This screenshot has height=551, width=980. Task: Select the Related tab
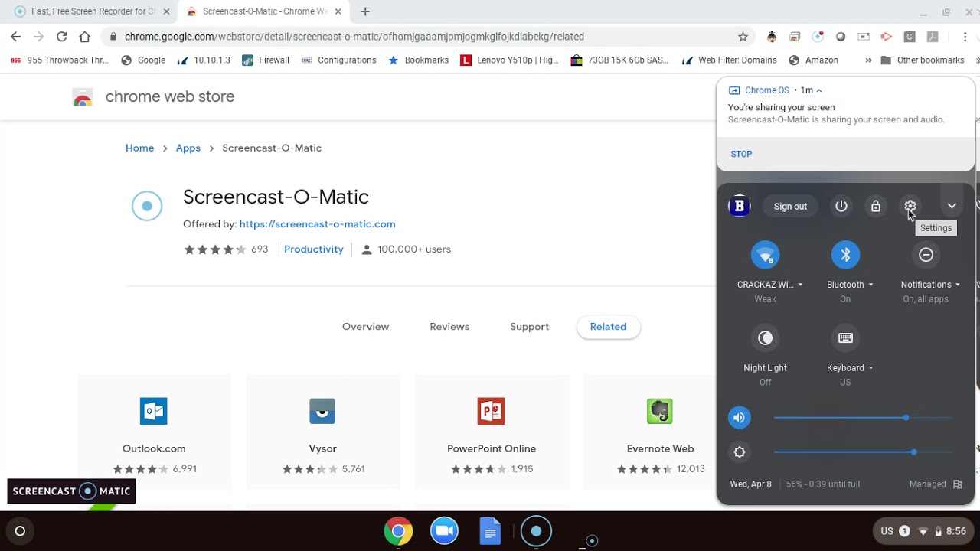coord(608,327)
